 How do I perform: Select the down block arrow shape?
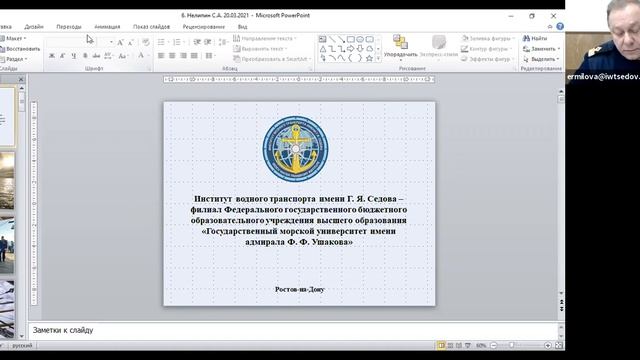(x=360, y=49)
